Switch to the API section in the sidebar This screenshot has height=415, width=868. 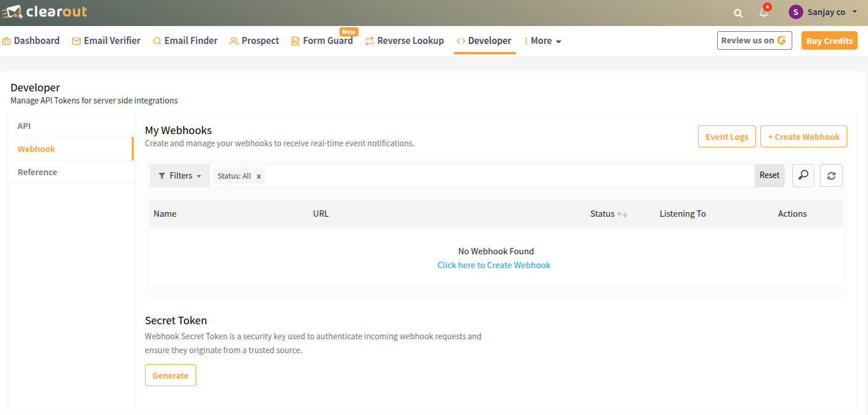[x=24, y=125]
